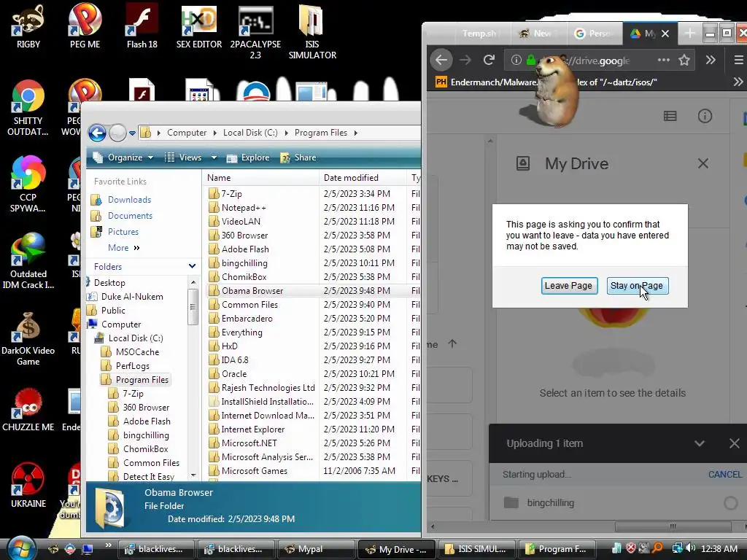Close the Uploading 1 item panel
747x560 pixels.
734,443
